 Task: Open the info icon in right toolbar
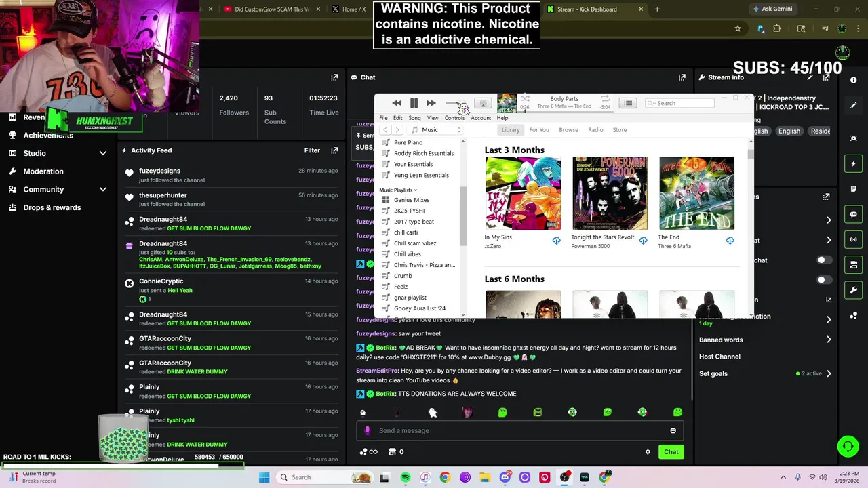point(853,80)
